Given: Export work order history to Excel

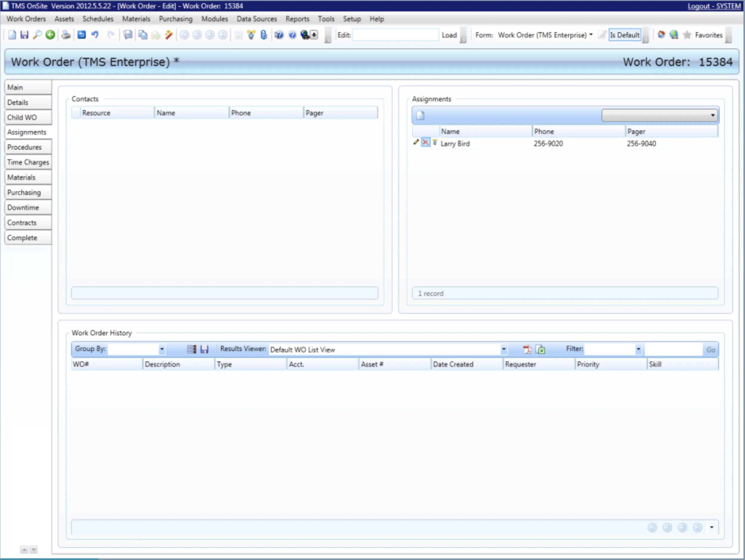Looking at the screenshot, I should click(541, 350).
